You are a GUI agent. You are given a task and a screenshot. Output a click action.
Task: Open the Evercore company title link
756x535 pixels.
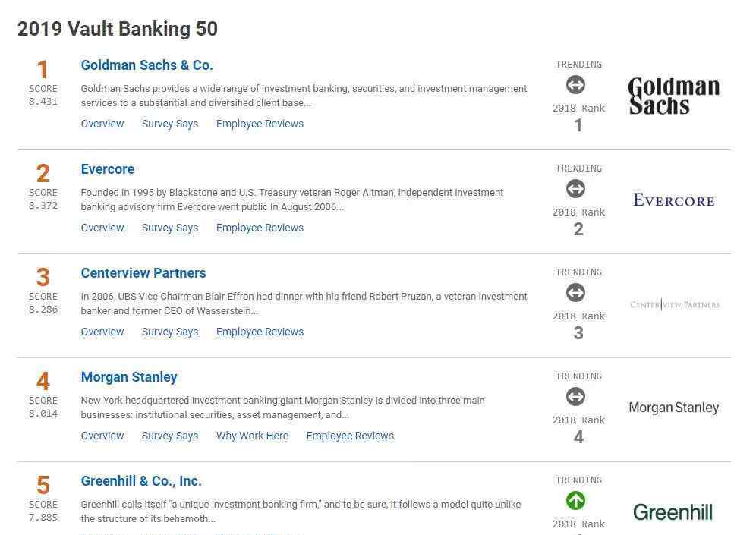tap(108, 169)
